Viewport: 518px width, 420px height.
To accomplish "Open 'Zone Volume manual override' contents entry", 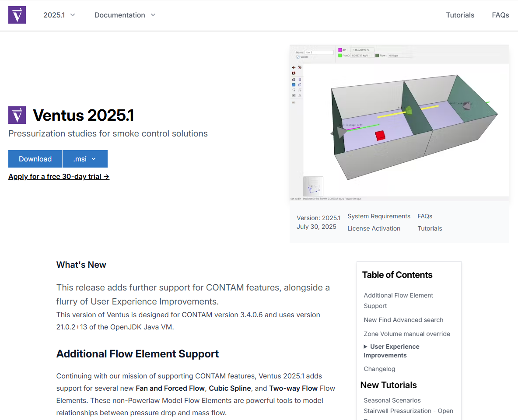I will coord(407,334).
